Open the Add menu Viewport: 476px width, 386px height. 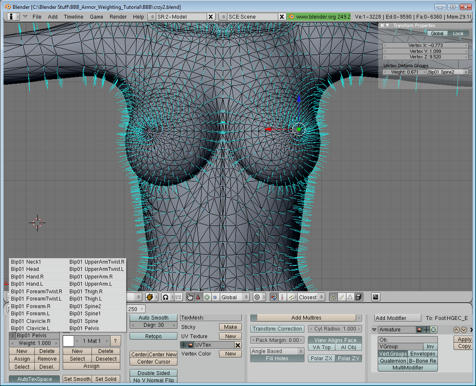(53, 16)
